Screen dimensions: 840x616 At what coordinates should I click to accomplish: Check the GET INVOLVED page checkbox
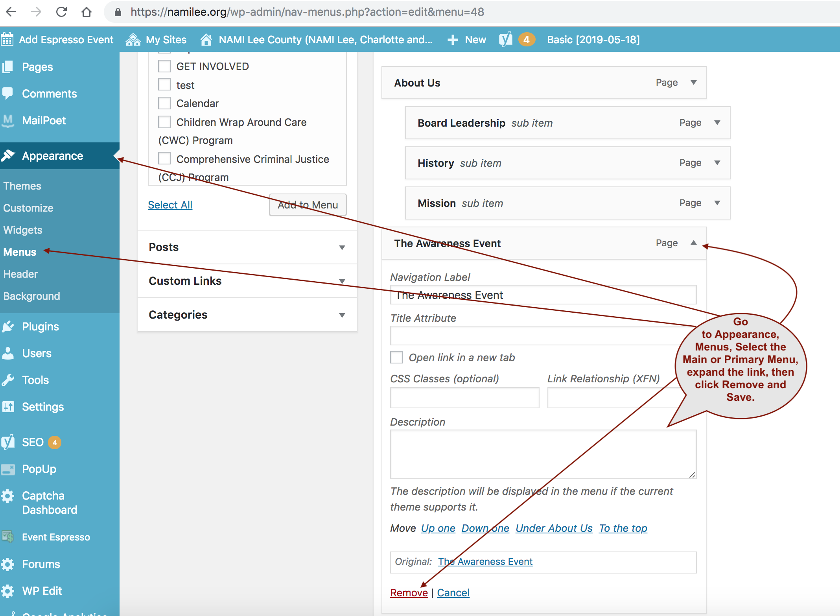[164, 66]
